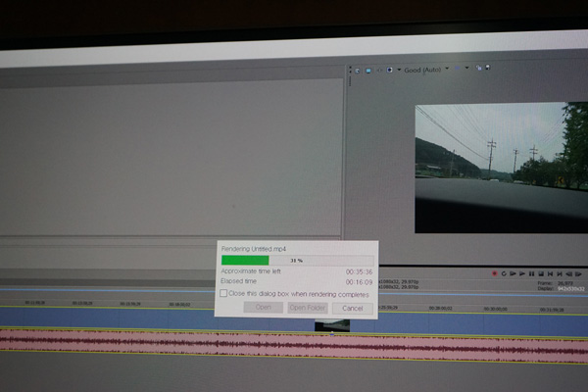
Task: Expand the Overlays dropdown arrow
Action: pos(466,68)
